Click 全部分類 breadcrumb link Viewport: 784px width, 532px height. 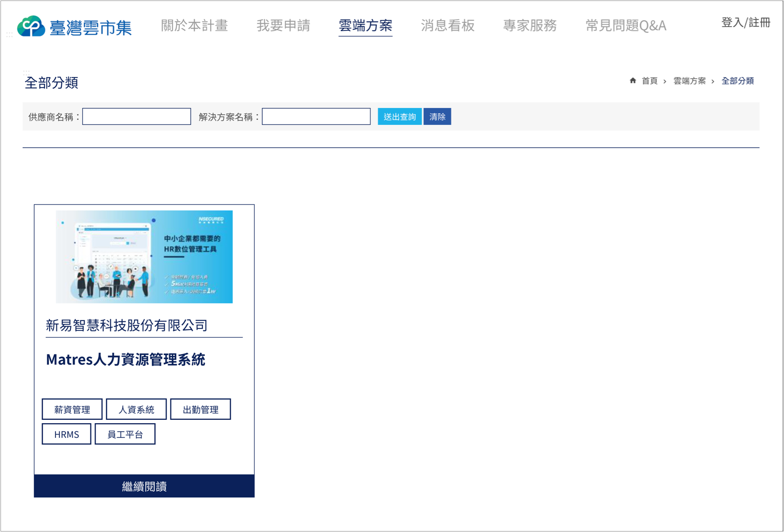coord(738,81)
